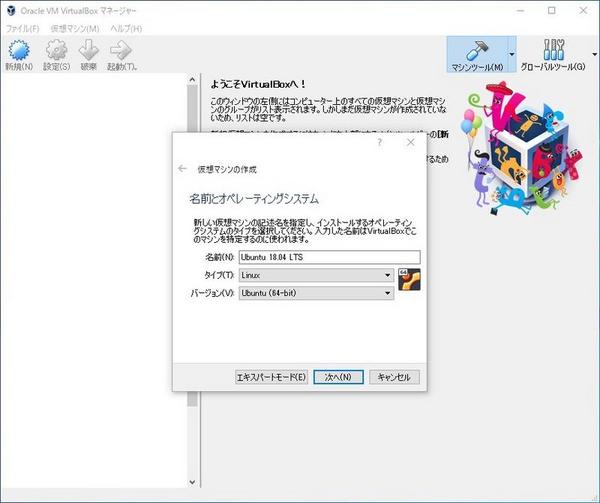Open the Help (ヘルプ) menu
The image size is (600, 503).
[126, 29]
